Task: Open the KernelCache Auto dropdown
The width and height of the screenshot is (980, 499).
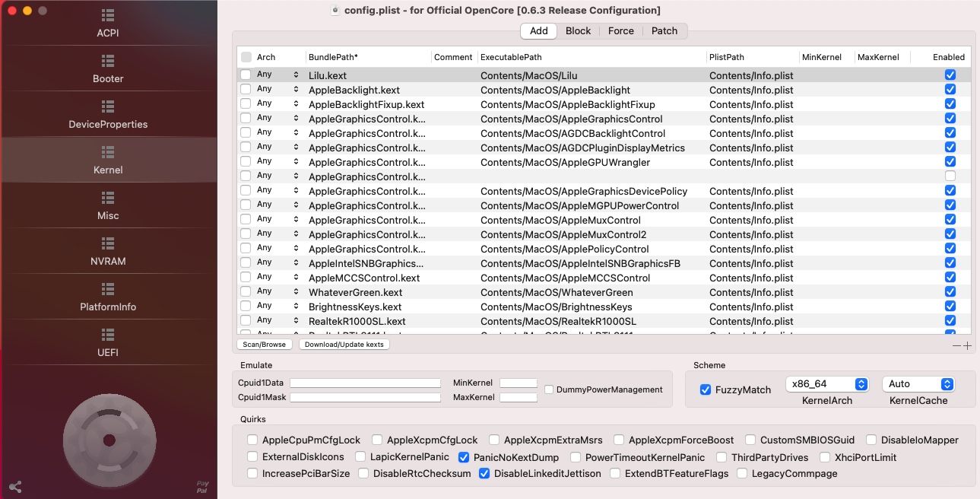Action: [918, 384]
